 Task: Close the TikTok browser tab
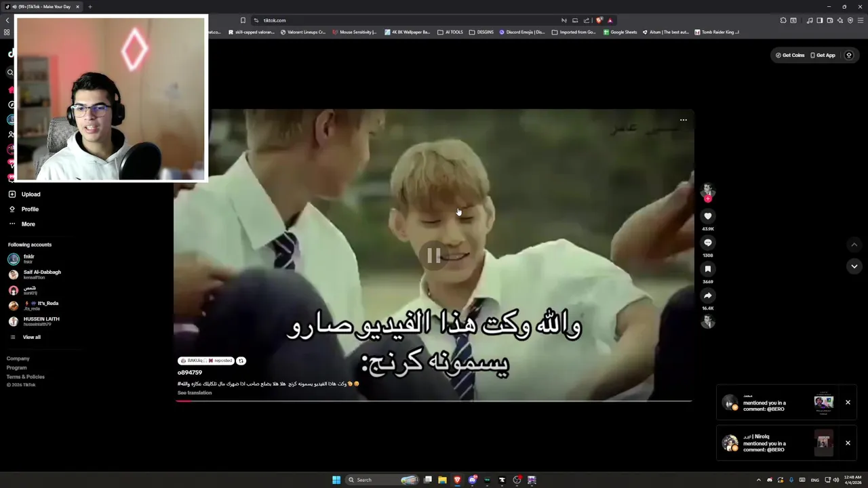[x=77, y=7]
